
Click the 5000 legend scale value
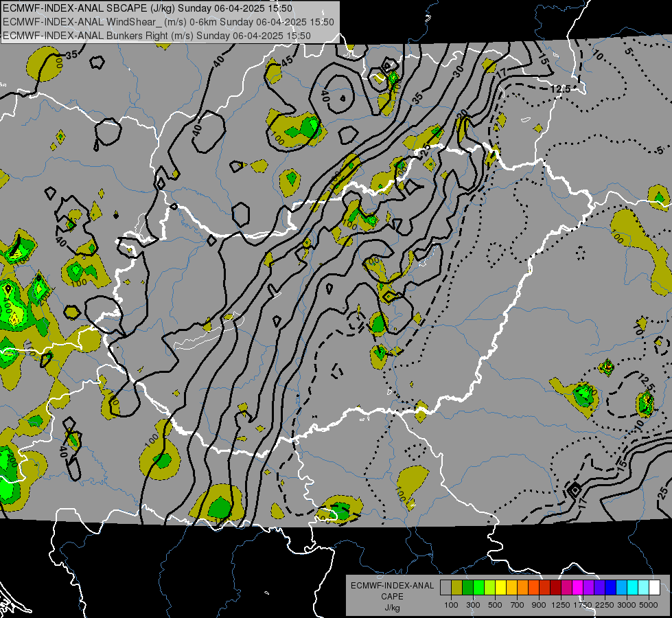(x=649, y=605)
